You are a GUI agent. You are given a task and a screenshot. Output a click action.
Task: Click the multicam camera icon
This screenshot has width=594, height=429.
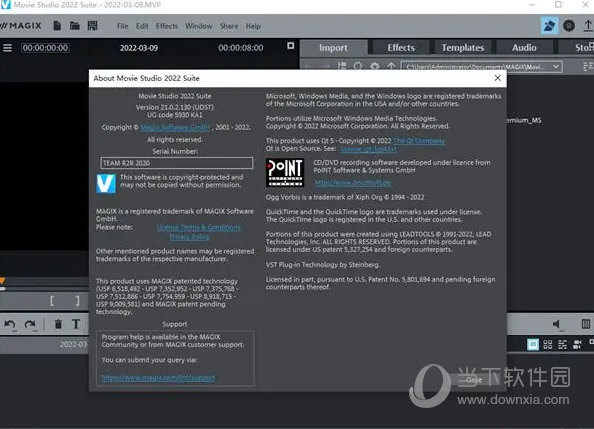577,344
